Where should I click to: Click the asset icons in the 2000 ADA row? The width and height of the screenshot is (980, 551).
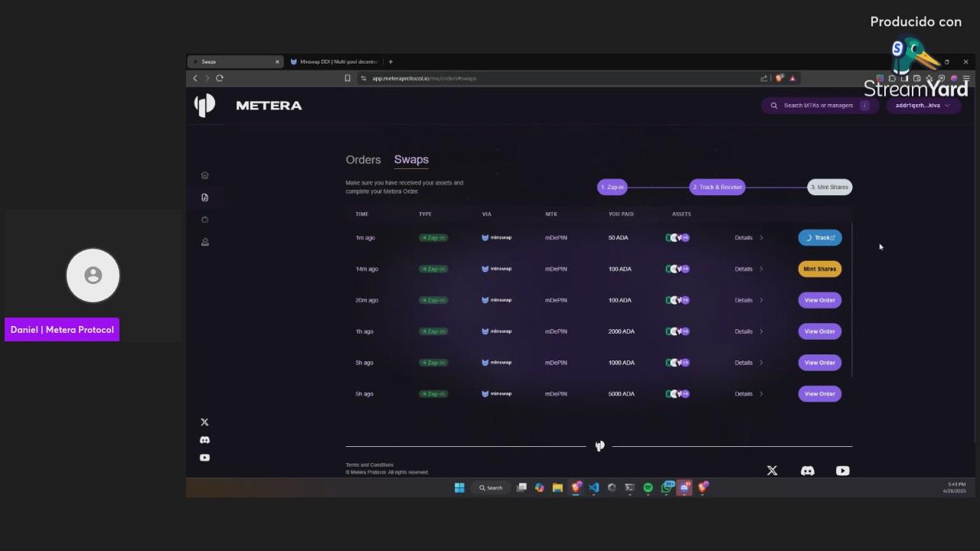[x=678, y=331]
